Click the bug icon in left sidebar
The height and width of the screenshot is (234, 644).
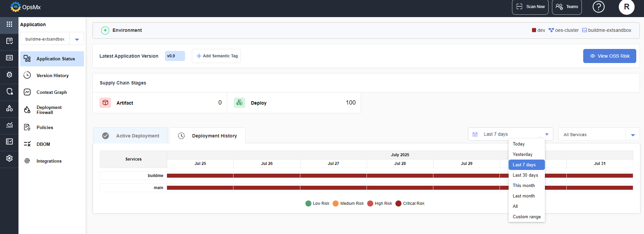pos(9,74)
